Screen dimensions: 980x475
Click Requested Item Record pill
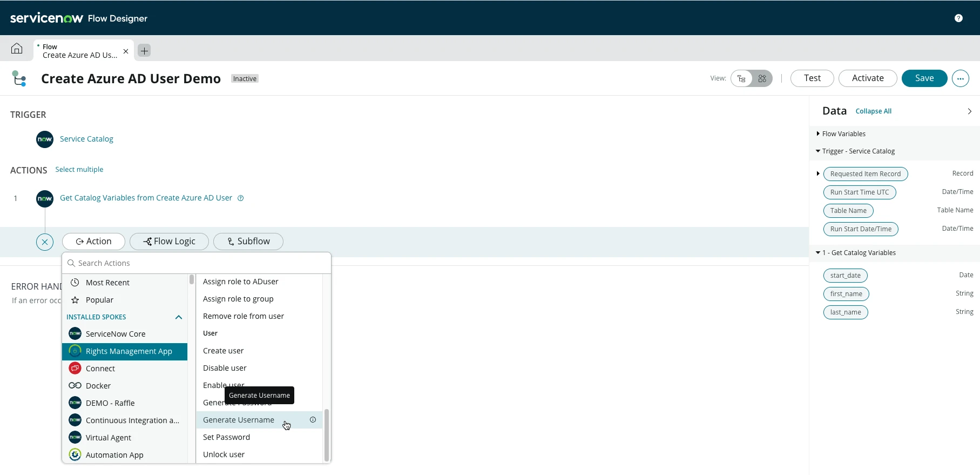pyautogui.click(x=866, y=174)
